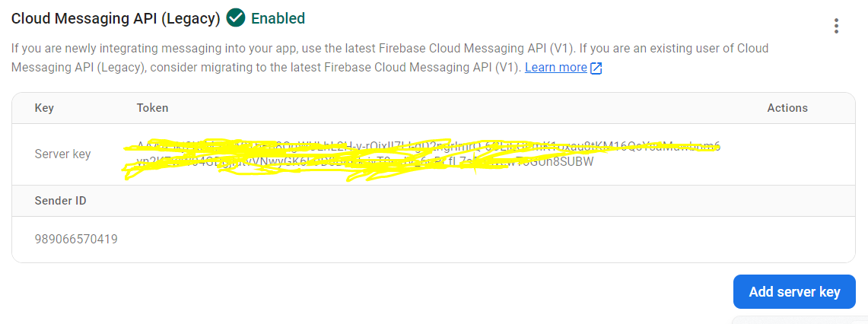This screenshot has height=324, width=868.
Task: Click the migration notice description paragraph
Action: click(x=390, y=58)
